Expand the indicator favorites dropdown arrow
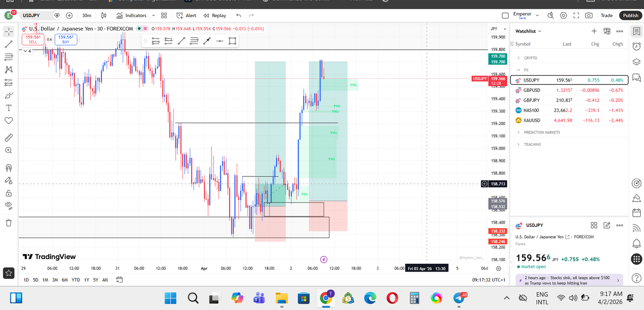644x310 pixels. [153, 16]
